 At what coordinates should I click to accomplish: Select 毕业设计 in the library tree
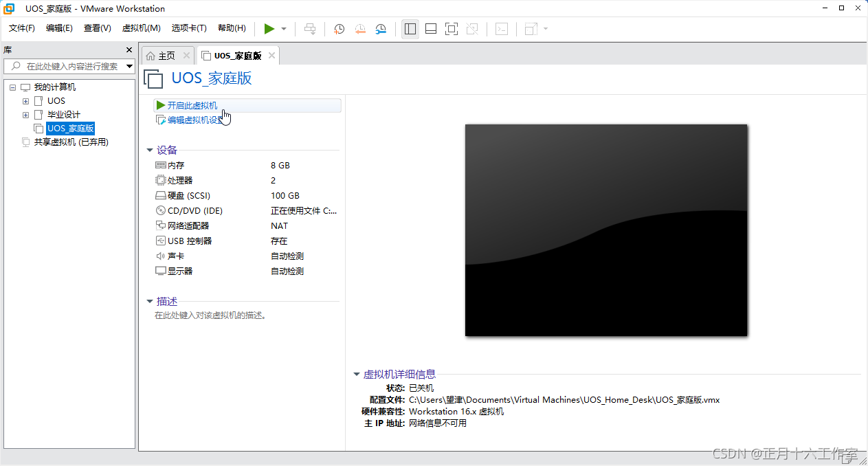point(64,115)
